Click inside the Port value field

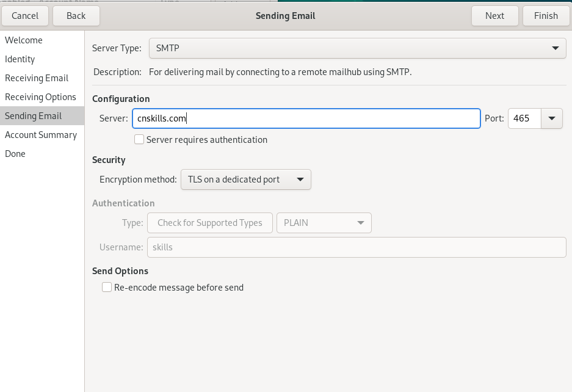[524, 118]
